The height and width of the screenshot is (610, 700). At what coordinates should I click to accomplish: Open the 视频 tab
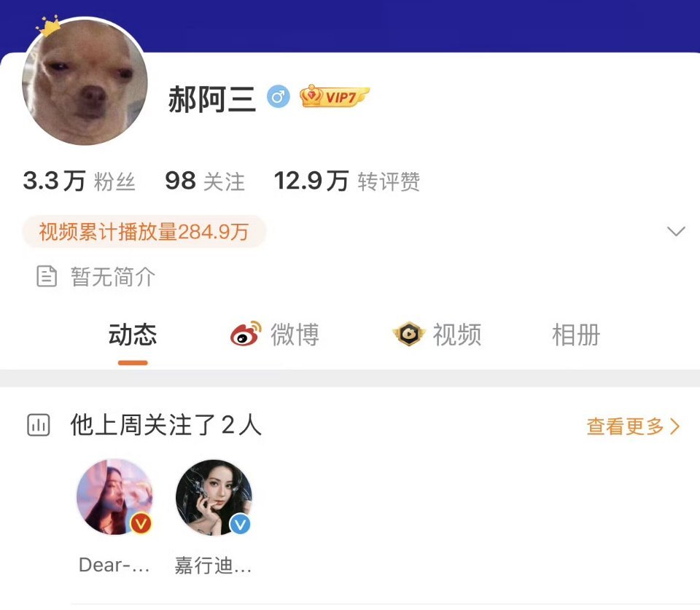(437, 335)
